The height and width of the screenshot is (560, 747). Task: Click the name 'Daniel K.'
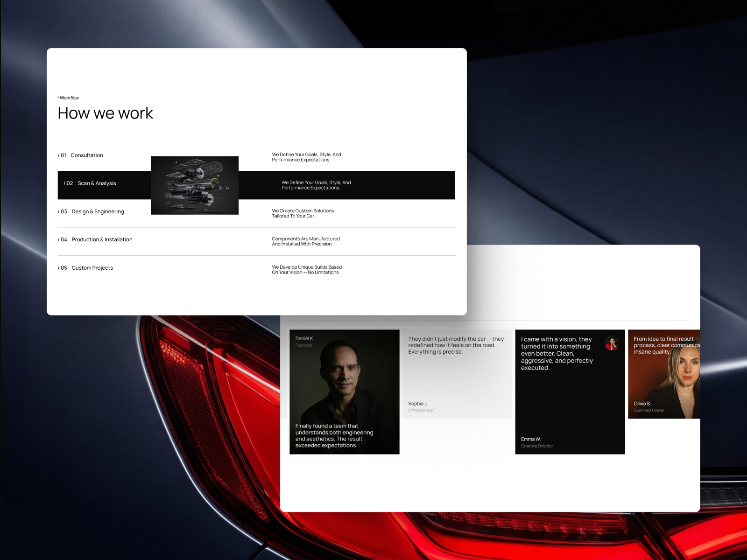[x=304, y=338]
